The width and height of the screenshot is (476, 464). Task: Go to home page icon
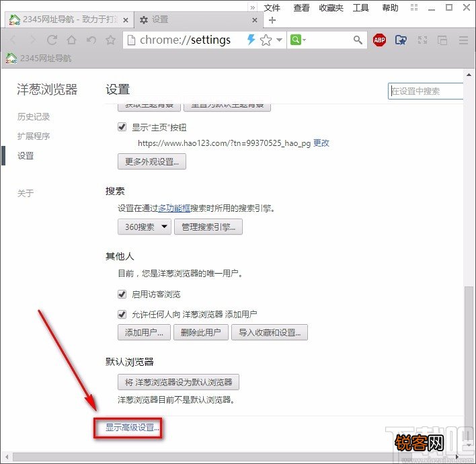[x=72, y=40]
